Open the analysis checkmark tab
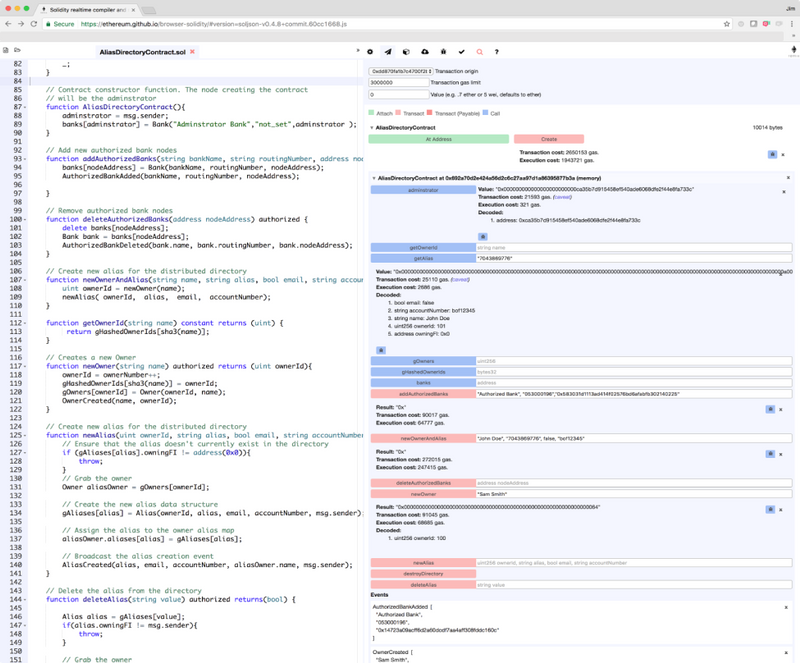Image resolution: width=800 pixels, height=663 pixels. (x=462, y=52)
